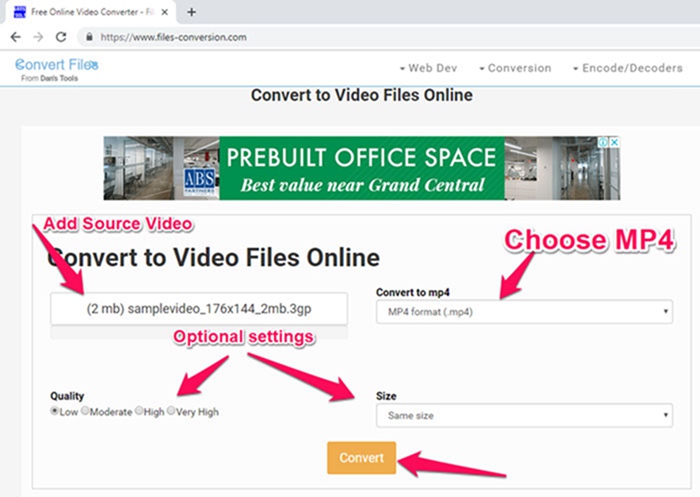Select Low quality radio button

(54, 411)
